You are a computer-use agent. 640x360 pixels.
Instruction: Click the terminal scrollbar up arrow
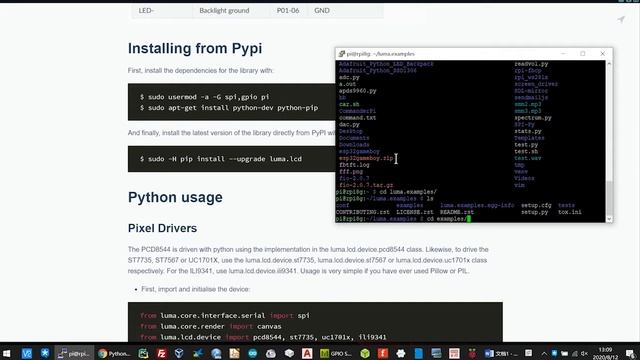[609, 64]
